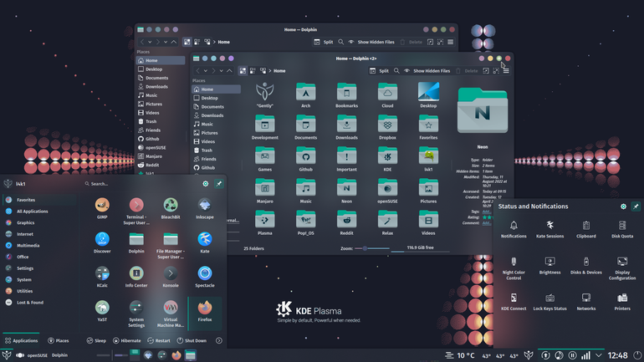This screenshot has width=644, height=362.
Task: Open the Popl_OS folder
Action: 305,223
